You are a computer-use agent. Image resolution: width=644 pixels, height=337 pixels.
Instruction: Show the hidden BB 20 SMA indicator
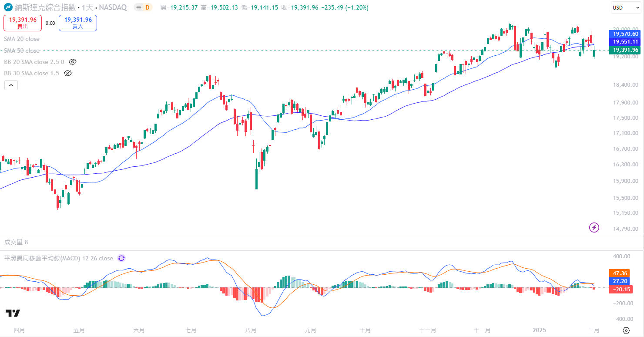73,62
